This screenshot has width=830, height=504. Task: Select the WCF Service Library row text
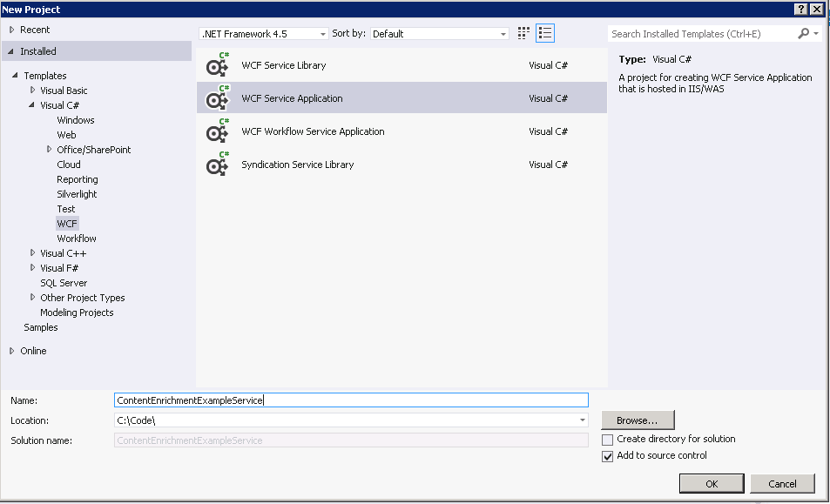[284, 65]
